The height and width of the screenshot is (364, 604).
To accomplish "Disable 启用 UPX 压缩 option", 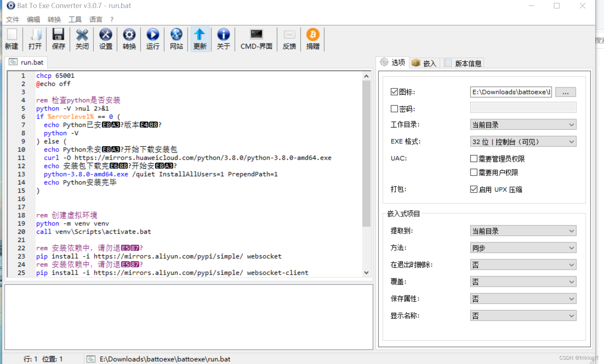I will pyautogui.click(x=473, y=189).
